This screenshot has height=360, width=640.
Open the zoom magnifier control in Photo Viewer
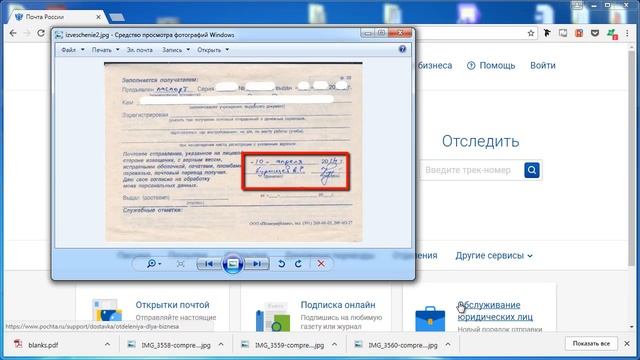(154, 264)
